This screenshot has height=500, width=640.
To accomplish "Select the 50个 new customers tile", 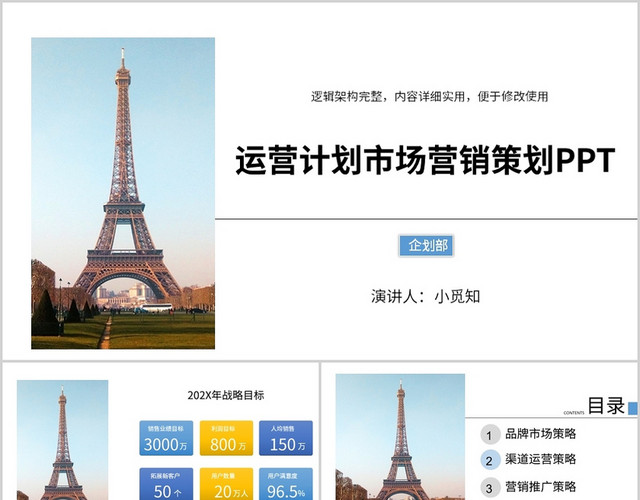I will click(166, 484).
